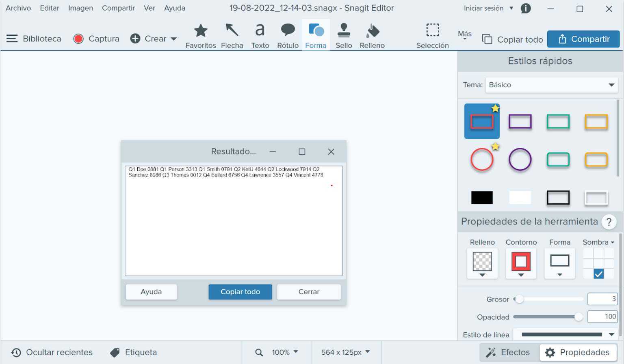624x364 pixels.
Task: Select the Relleno fill tool
Action: 372,36
